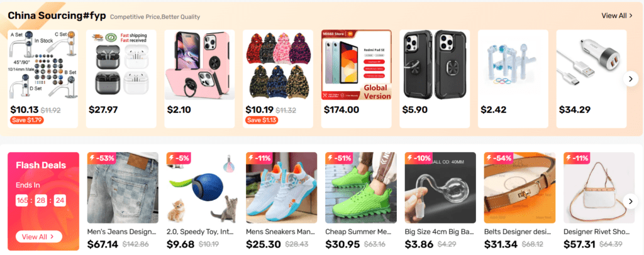This screenshot has height=255, width=644.
Task: Advance Flash Deals carousel with right arrow
Action: (x=630, y=201)
